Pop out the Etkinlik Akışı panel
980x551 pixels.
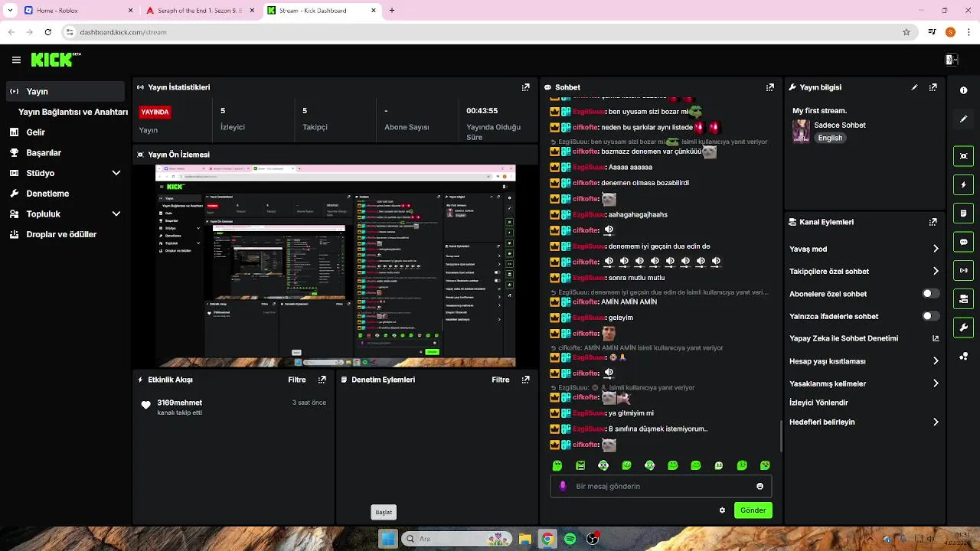click(x=322, y=380)
